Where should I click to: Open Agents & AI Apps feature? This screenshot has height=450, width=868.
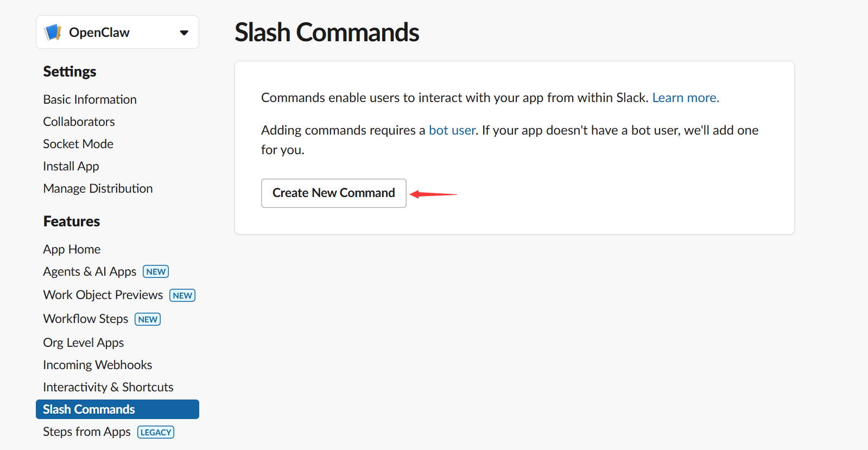(90, 271)
